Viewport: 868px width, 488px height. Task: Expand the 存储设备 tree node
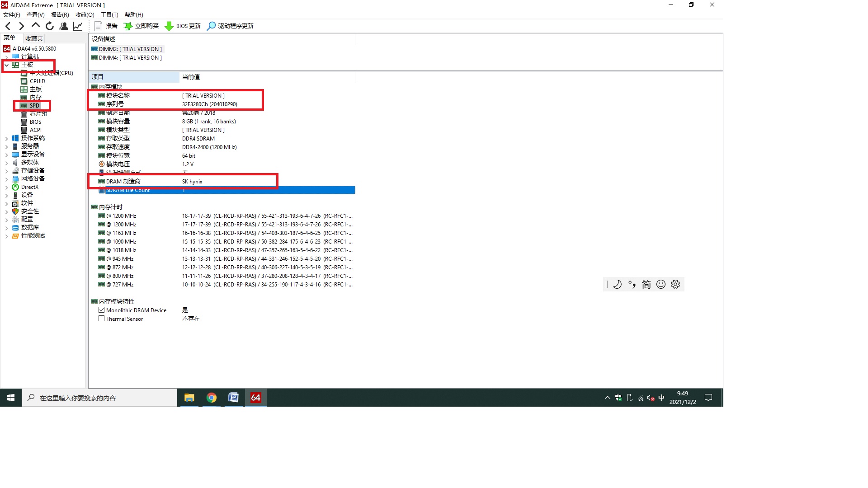pyautogui.click(x=6, y=171)
